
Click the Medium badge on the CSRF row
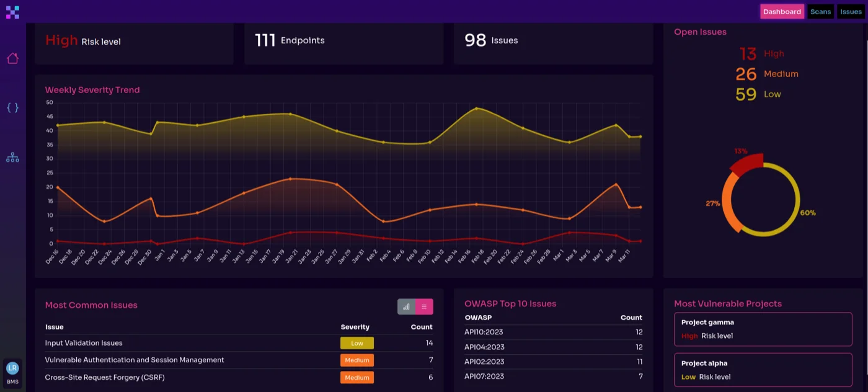tap(356, 377)
